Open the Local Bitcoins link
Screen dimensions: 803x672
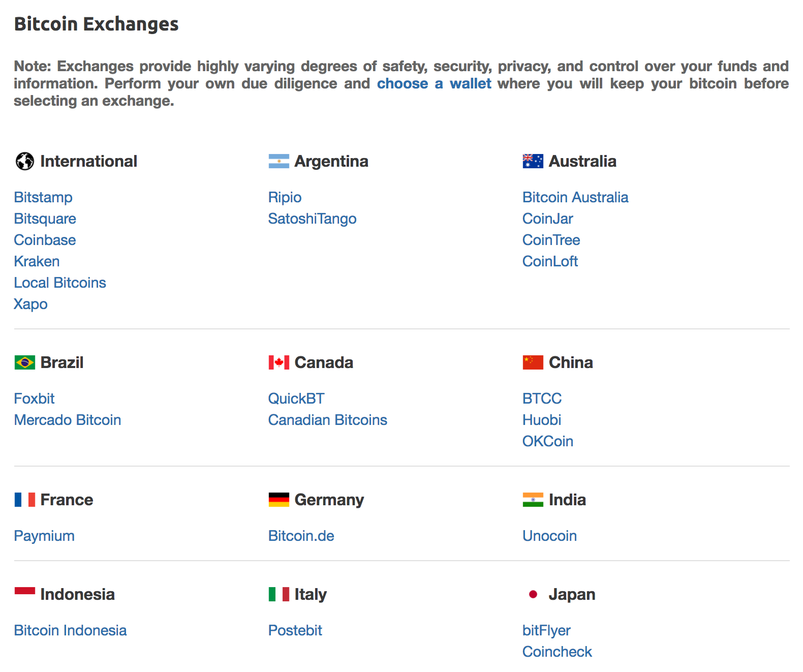60,283
